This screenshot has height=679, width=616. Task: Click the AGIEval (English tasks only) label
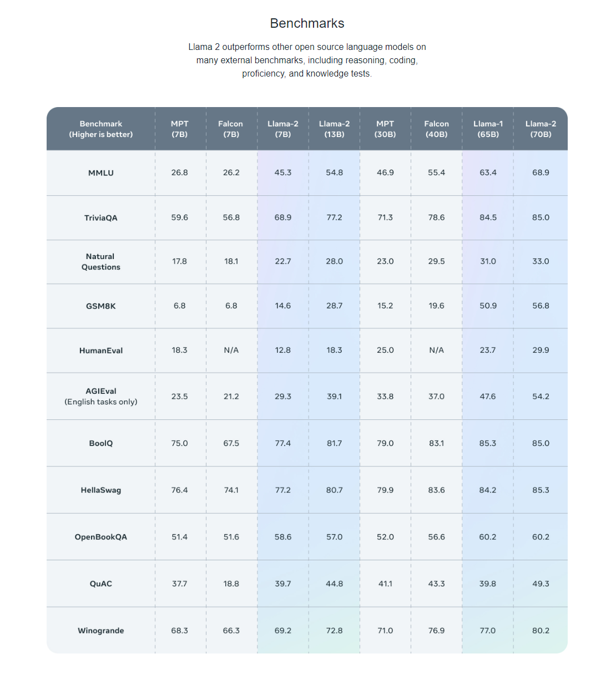point(101,397)
